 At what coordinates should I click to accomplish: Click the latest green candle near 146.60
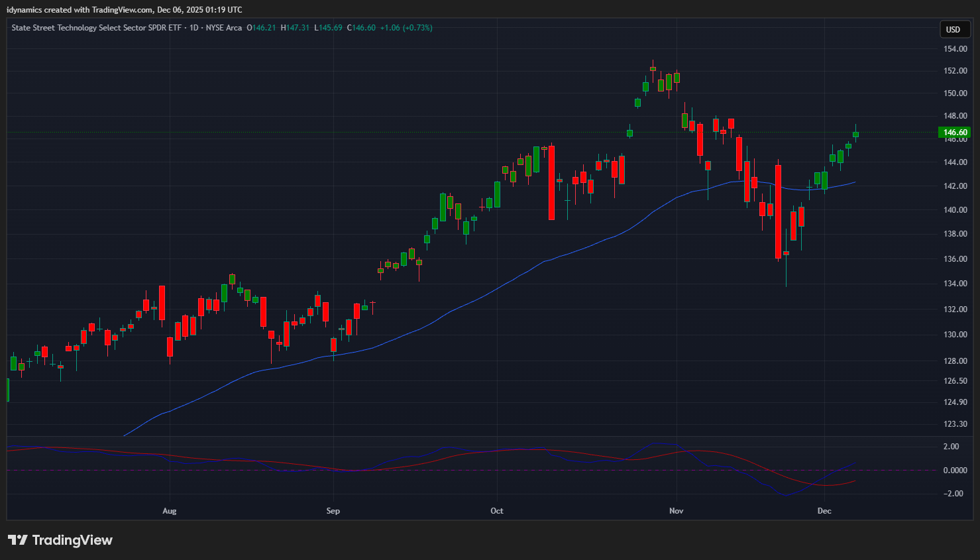coord(855,135)
